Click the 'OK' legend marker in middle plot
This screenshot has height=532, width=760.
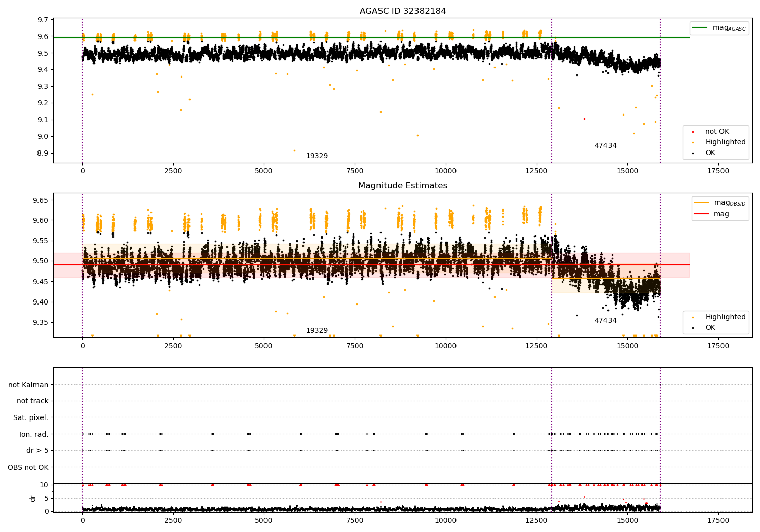[x=693, y=328]
